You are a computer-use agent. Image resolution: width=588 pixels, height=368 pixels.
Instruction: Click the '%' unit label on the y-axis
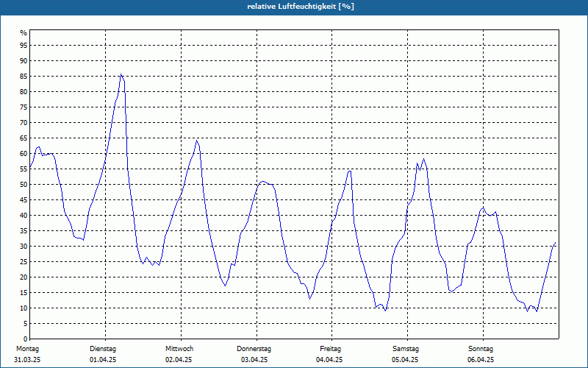[24, 33]
